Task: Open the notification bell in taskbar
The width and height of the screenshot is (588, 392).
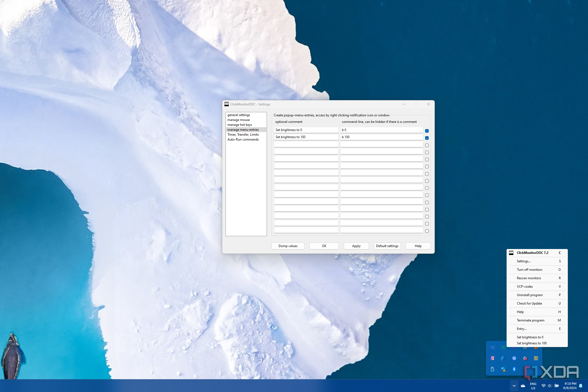Action: [x=581, y=386]
